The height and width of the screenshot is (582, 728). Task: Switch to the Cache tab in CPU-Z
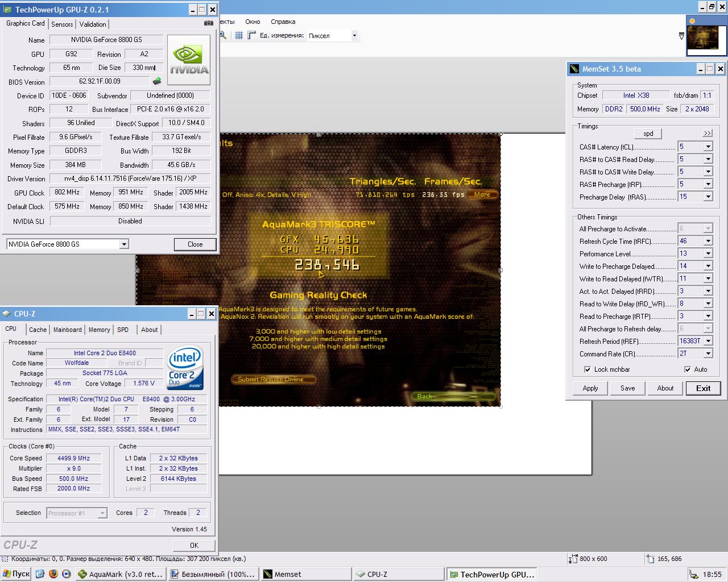point(38,330)
